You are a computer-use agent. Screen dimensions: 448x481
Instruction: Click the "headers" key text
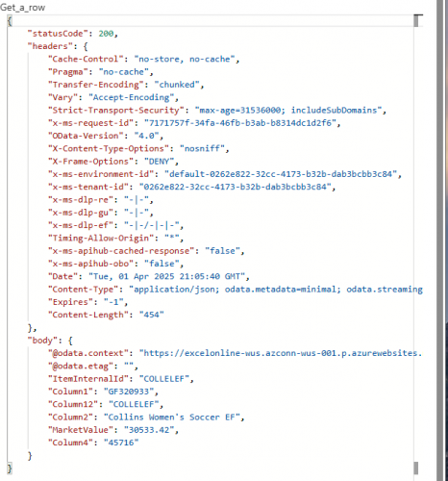[50, 46]
